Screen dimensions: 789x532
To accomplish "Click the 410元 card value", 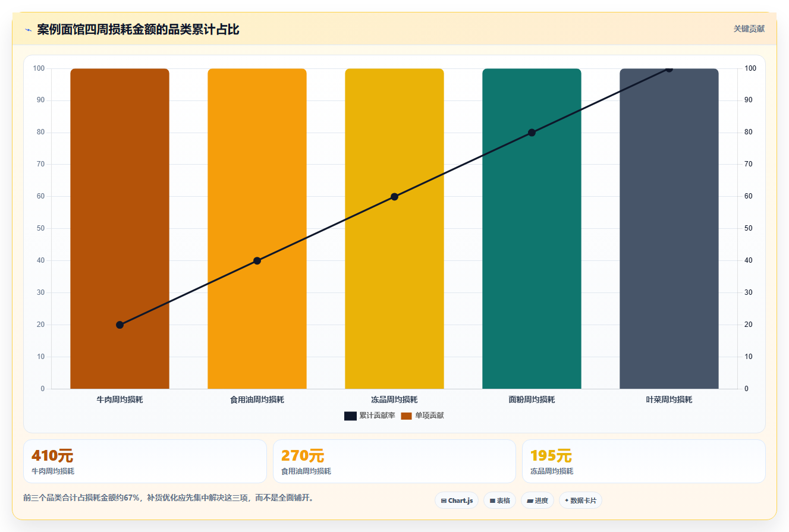I will [x=52, y=456].
